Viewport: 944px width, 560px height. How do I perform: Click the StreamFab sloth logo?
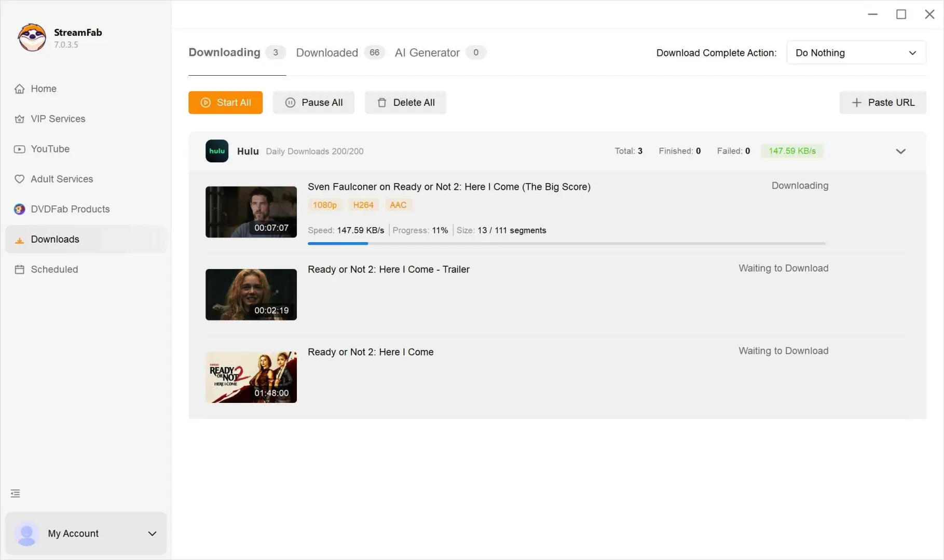click(x=32, y=37)
